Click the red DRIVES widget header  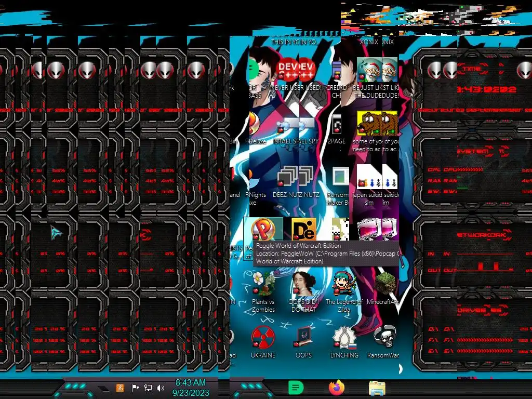pyautogui.click(x=478, y=310)
